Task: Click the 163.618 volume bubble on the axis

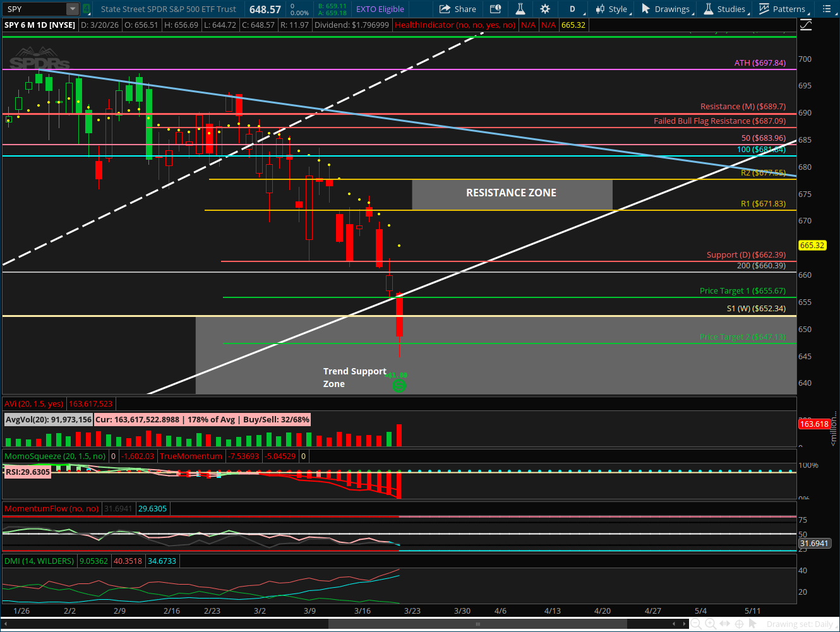Action: coord(814,424)
